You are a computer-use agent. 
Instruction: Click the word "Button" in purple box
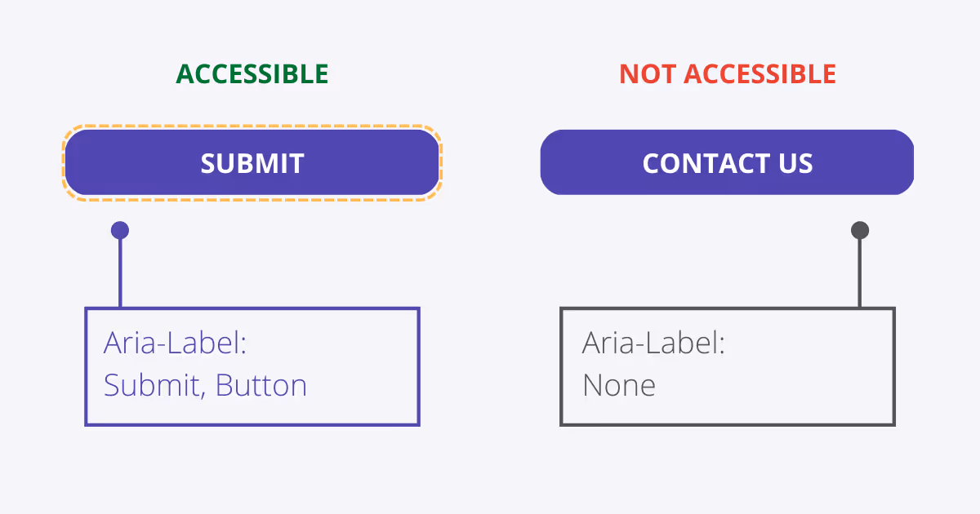click(x=261, y=385)
